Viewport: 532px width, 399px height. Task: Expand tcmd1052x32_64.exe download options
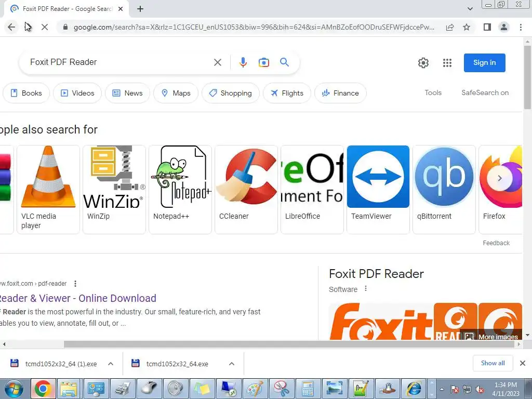click(x=232, y=364)
